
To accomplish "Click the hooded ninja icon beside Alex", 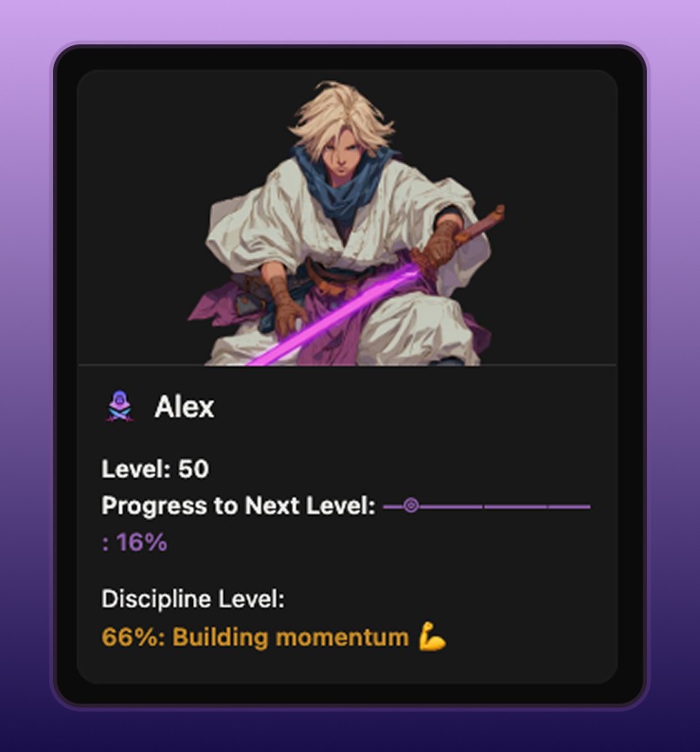I will (x=119, y=407).
